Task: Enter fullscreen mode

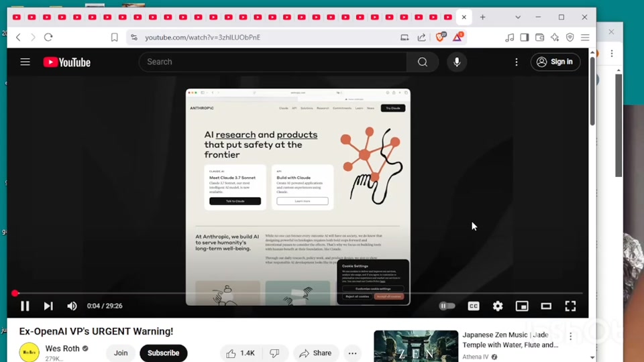Action: point(570,306)
